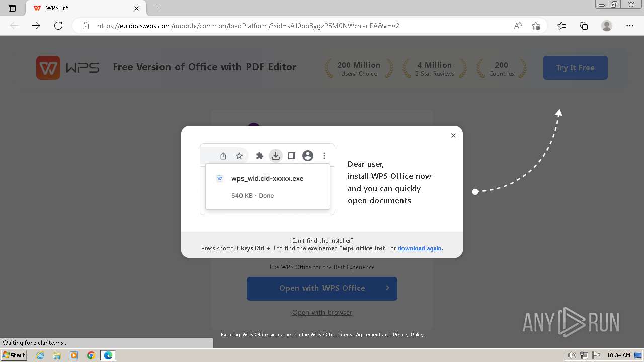Add page to favorites star icon
This screenshot has height=362, width=644.
(x=536, y=26)
